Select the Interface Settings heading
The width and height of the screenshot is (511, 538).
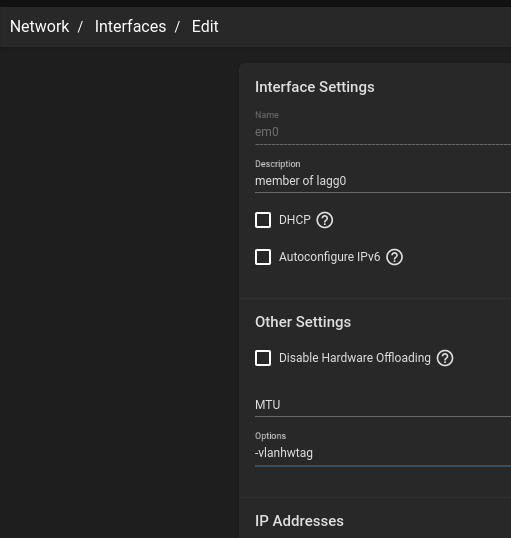pyautogui.click(x=315, y=87)
